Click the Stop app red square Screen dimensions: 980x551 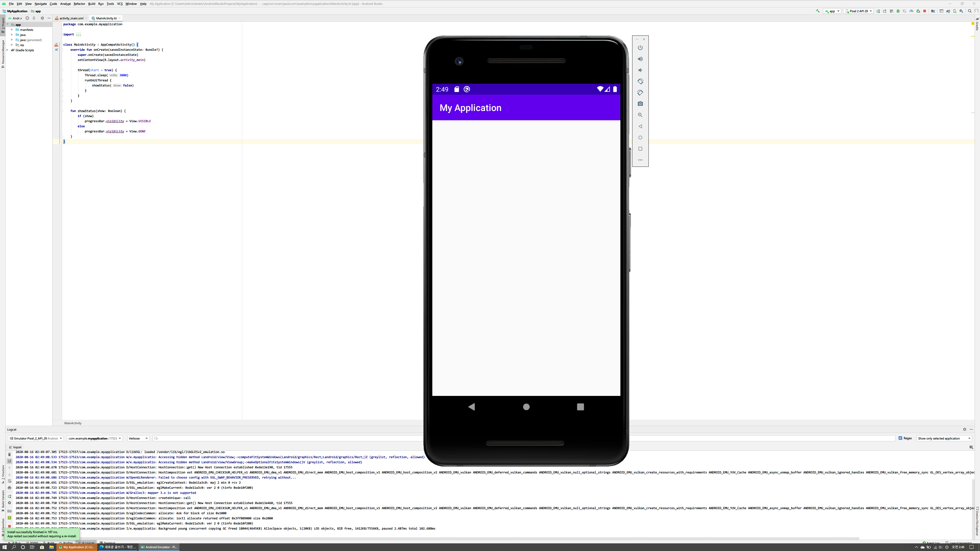(x=925, y=11)
